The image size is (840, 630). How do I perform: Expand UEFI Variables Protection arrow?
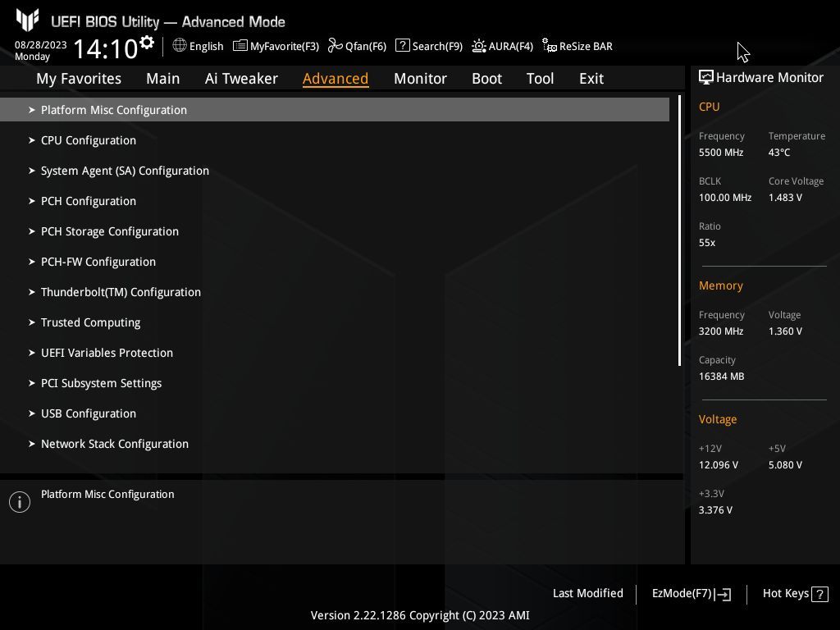(32, 353)
